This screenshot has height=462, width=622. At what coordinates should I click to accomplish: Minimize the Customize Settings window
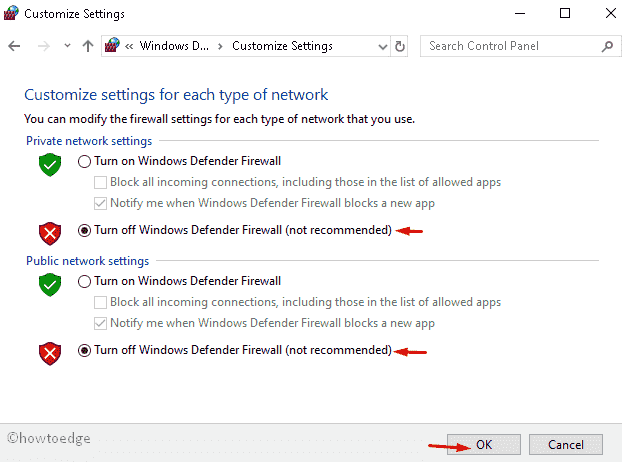(520, 13)
